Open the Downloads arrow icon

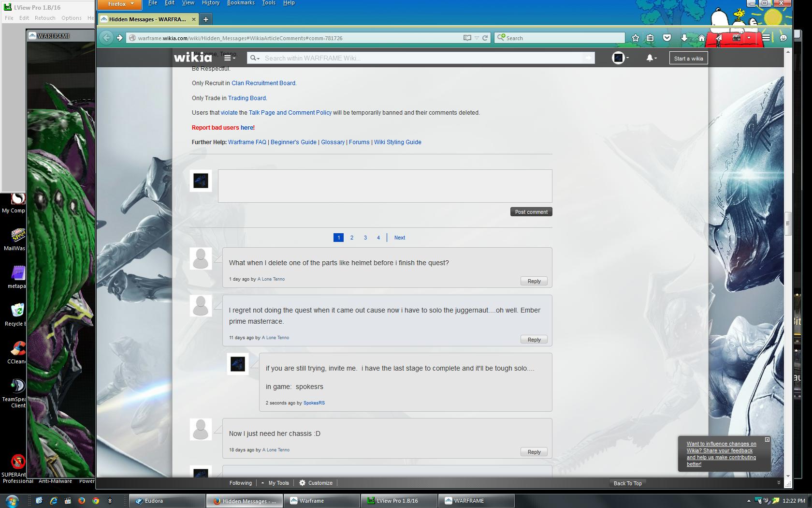[684, 38]
